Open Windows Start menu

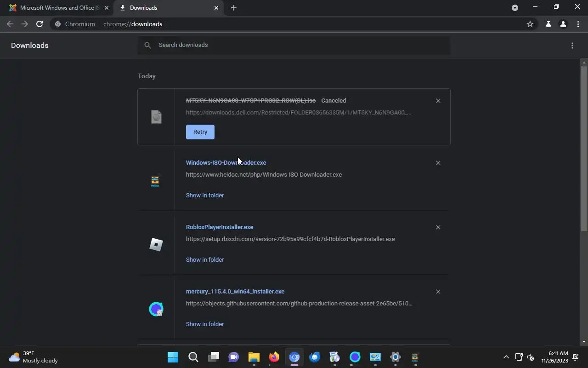pyautogui.click(x=173, y=357)
